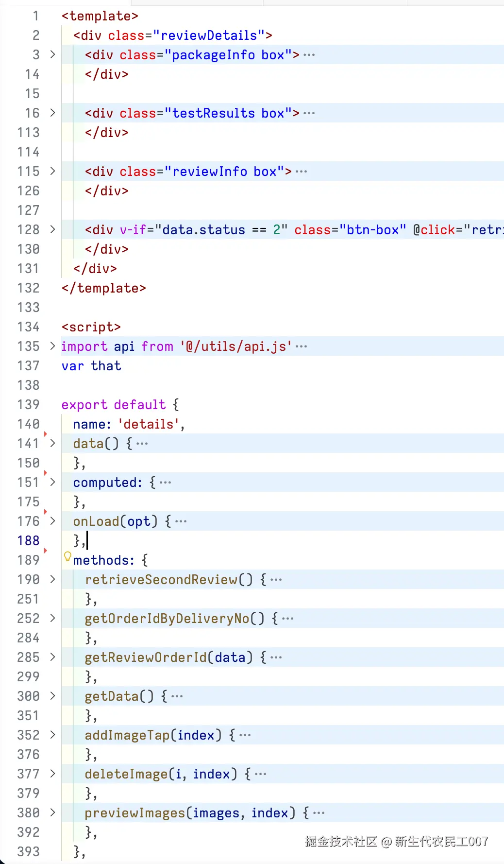Click the 'var that' declaration
This screenshot has width=504, height=864.
(x=91, y=366)
